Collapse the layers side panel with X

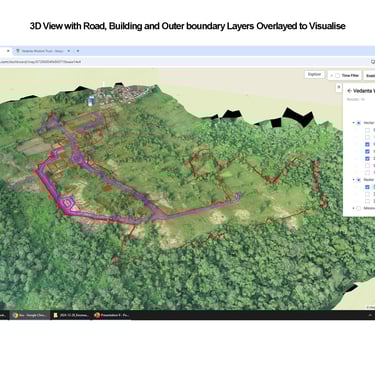(x=339, y=87)
